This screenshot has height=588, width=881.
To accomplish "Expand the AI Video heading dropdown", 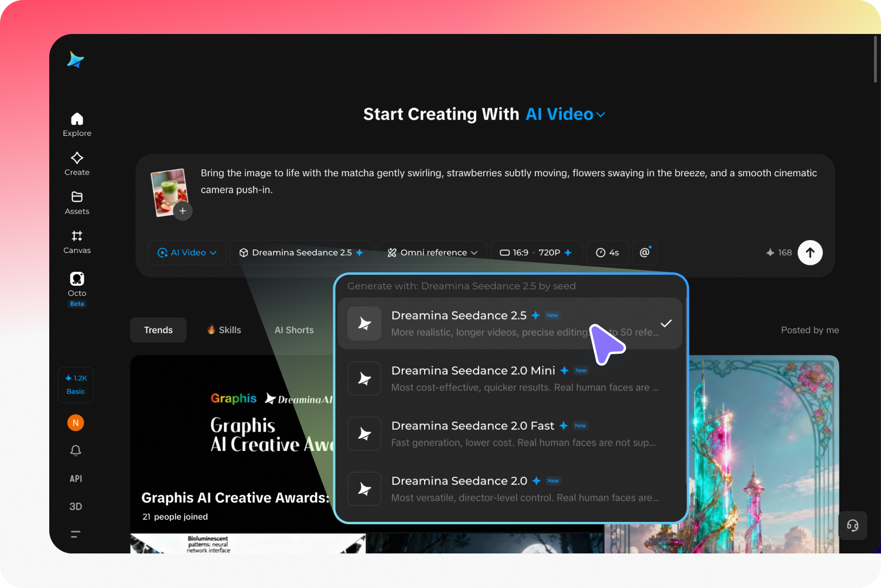I will pyautogui.click(x=565, y=114).
